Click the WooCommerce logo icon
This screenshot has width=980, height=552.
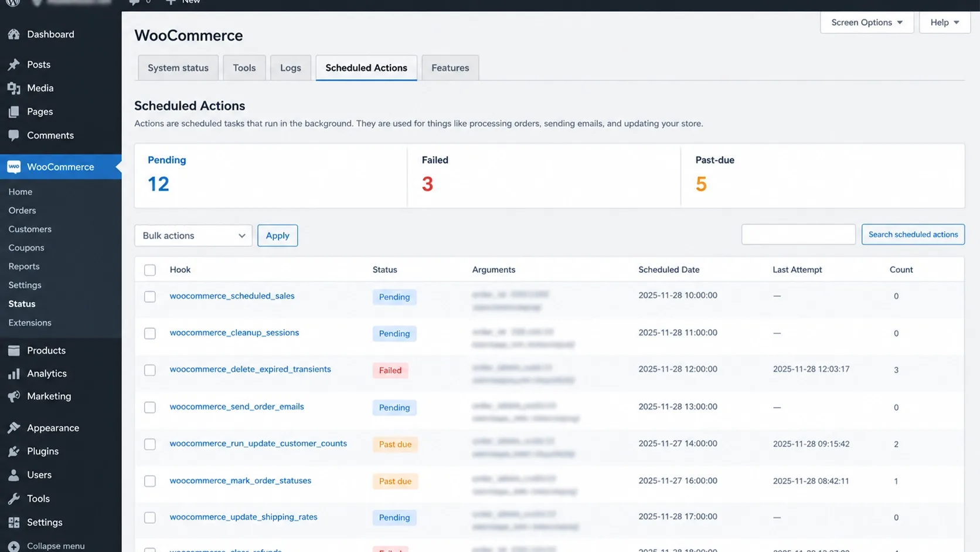click(13, 167)
